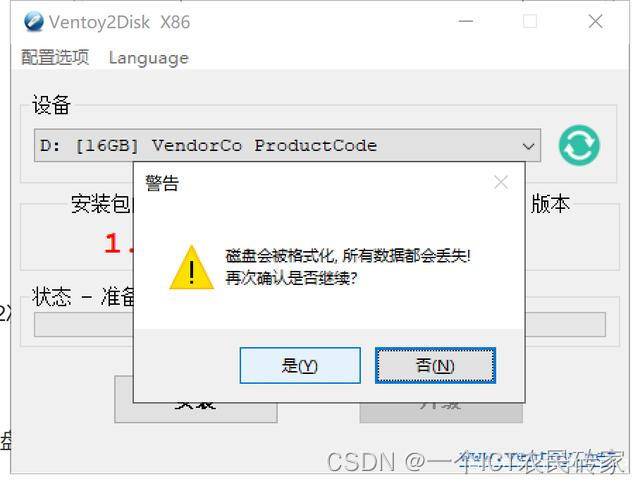
Task: Expand the device dropdown arrow
Action: [528, 146]
